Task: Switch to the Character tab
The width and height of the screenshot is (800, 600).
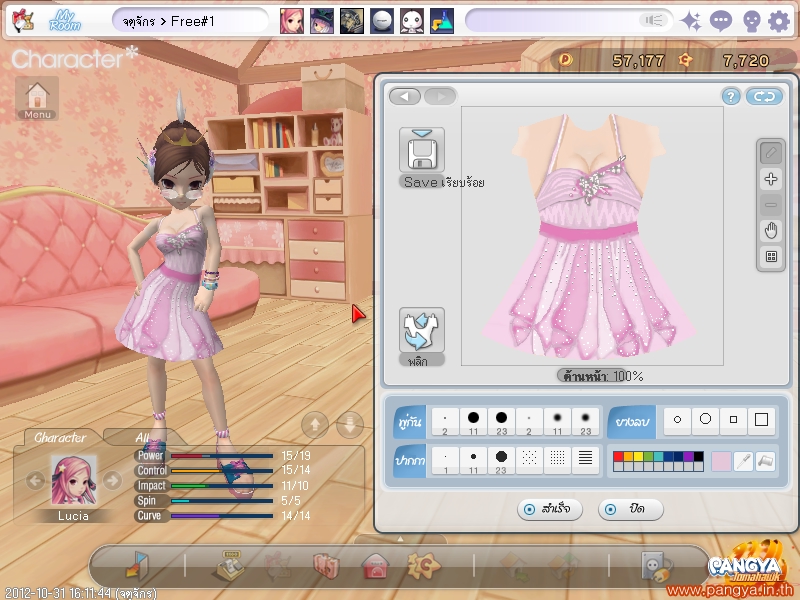Action: tap(60, 437)
